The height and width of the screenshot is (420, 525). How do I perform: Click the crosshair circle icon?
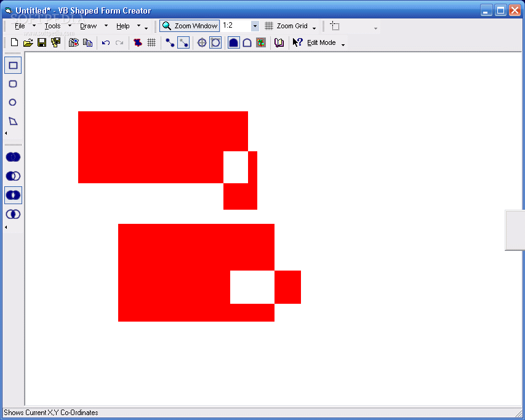201,42
